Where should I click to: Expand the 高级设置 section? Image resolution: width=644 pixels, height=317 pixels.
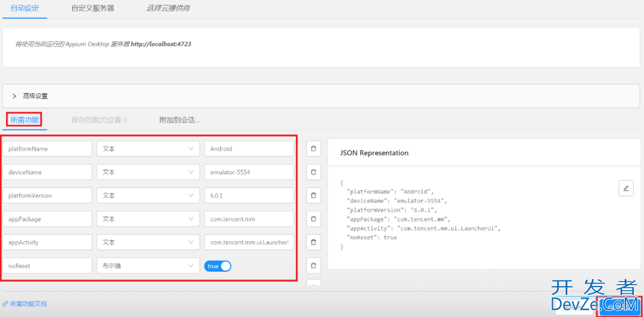click(x=321, y=96)
